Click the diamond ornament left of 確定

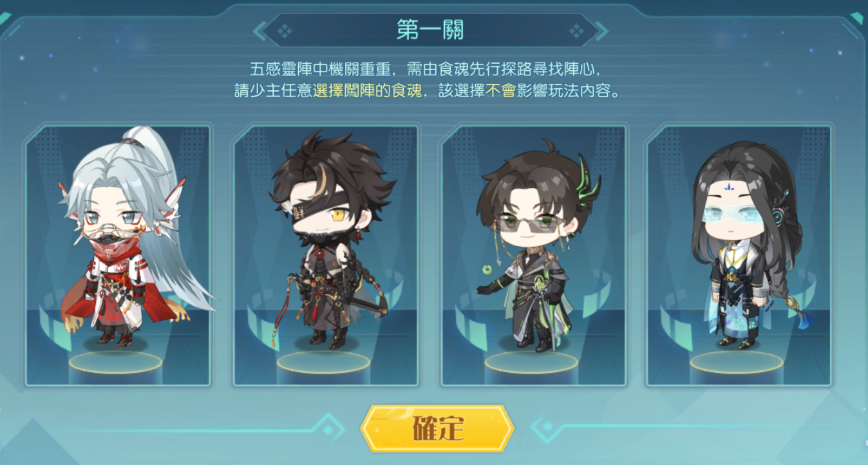point(328,430)
